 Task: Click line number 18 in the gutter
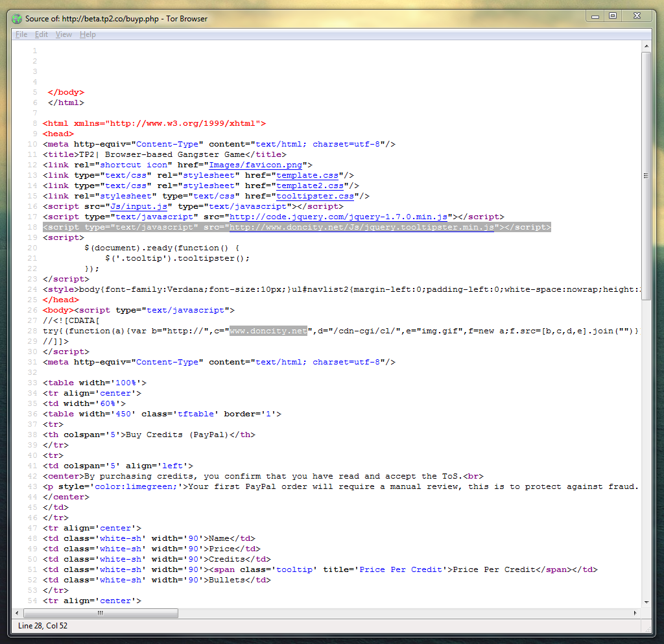point(32,227)
